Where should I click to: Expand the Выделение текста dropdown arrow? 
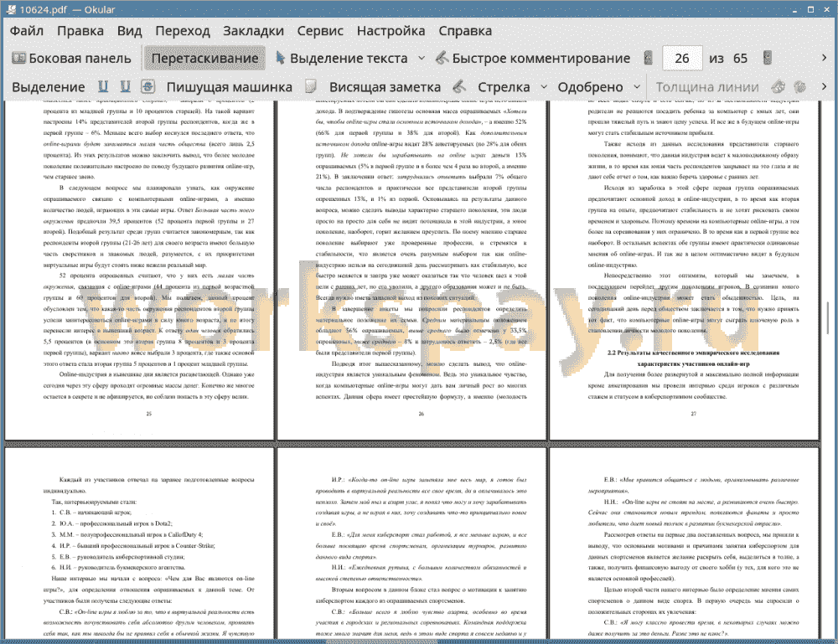422,59
